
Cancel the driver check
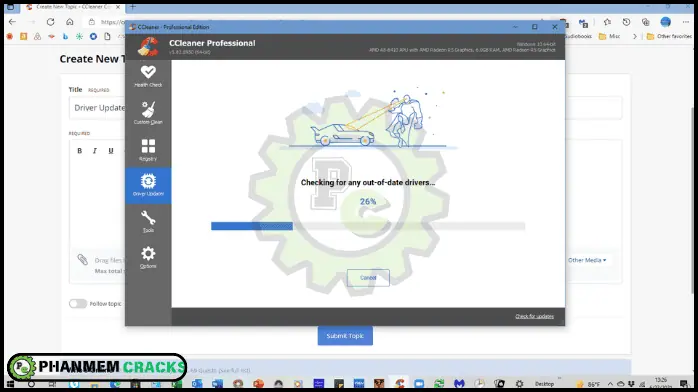coord(368,278)
